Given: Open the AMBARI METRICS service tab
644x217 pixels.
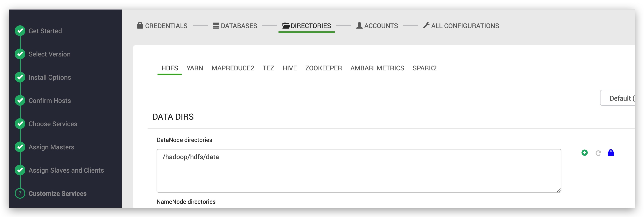Looking at the screenshot, I should (x=377, y=68).
